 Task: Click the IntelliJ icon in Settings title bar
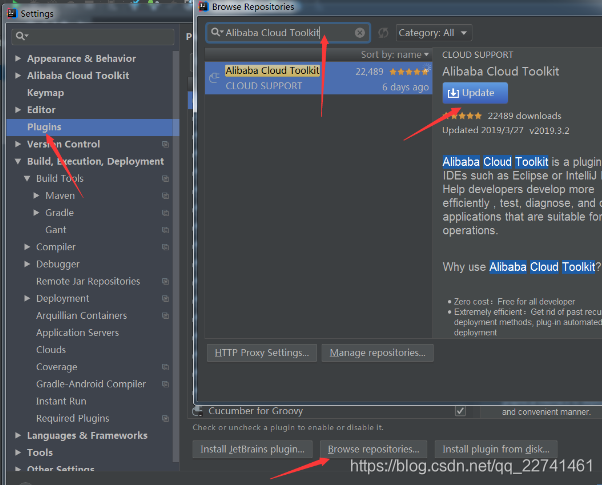12,13
